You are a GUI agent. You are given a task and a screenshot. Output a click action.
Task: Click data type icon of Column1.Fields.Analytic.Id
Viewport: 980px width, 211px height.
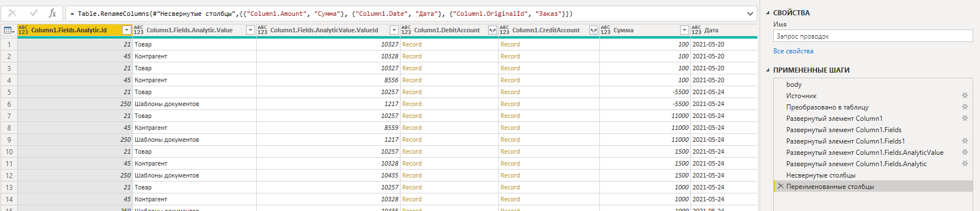point(23,30)
